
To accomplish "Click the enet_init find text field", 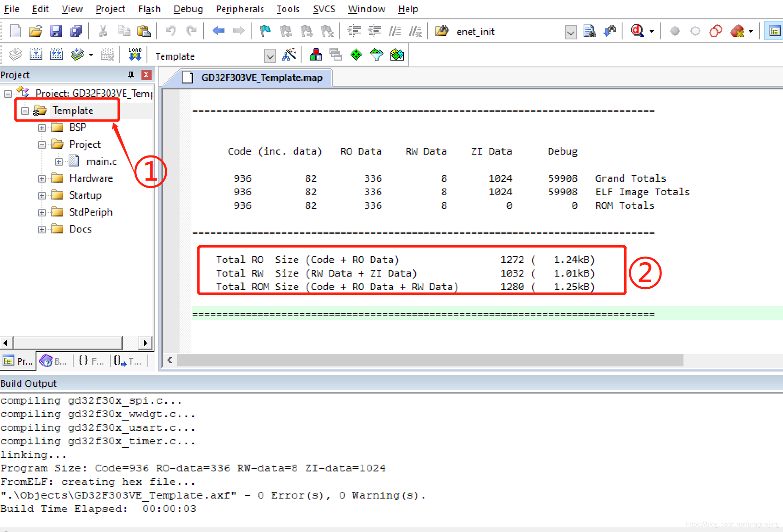I will (509, 32).
